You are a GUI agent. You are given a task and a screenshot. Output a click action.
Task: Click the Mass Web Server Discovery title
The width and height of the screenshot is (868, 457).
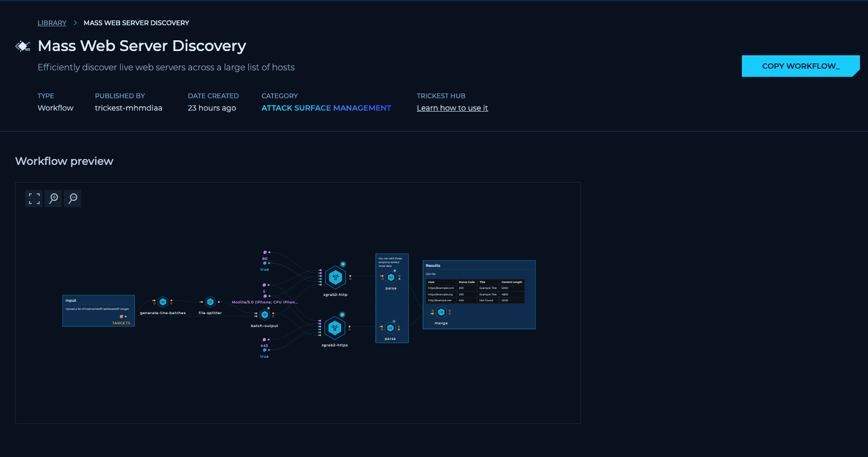pyautogui.click(x=142, y=46)
